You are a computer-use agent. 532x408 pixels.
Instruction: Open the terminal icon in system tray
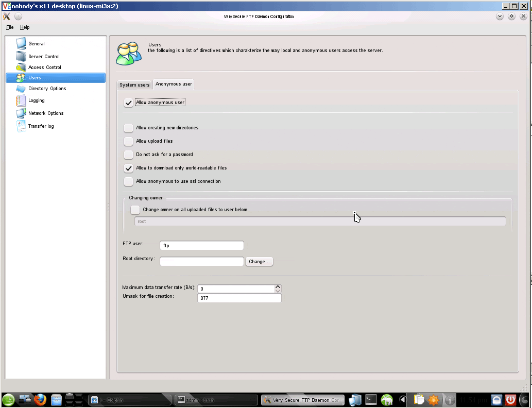point(371,400)
